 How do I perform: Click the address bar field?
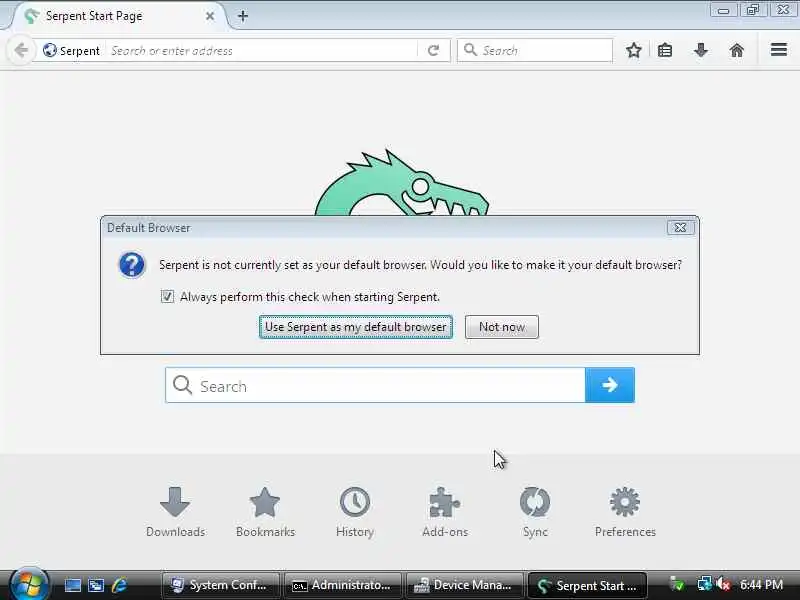click(263, 51)
